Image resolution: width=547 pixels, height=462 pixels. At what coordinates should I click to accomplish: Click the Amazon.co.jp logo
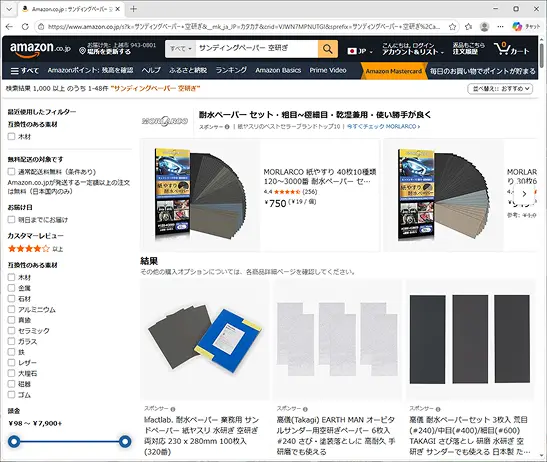click(x=40, y=49)
